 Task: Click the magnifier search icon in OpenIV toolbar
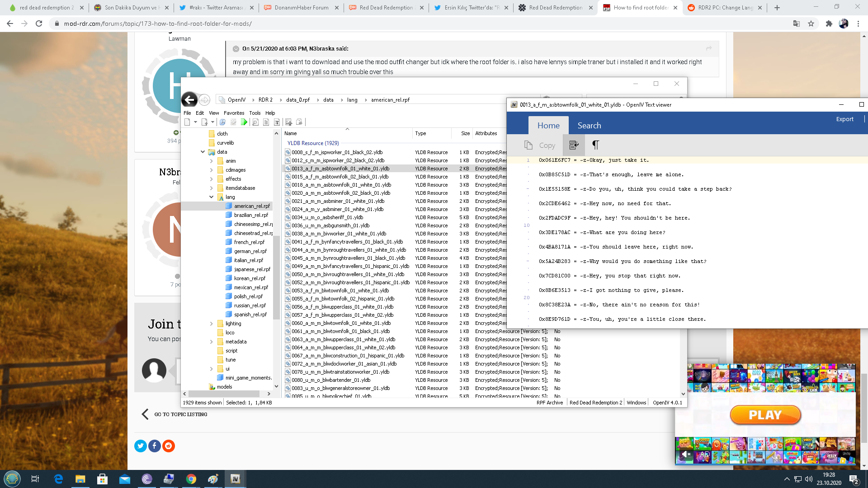pyautogui.click(x=255, y=122)
